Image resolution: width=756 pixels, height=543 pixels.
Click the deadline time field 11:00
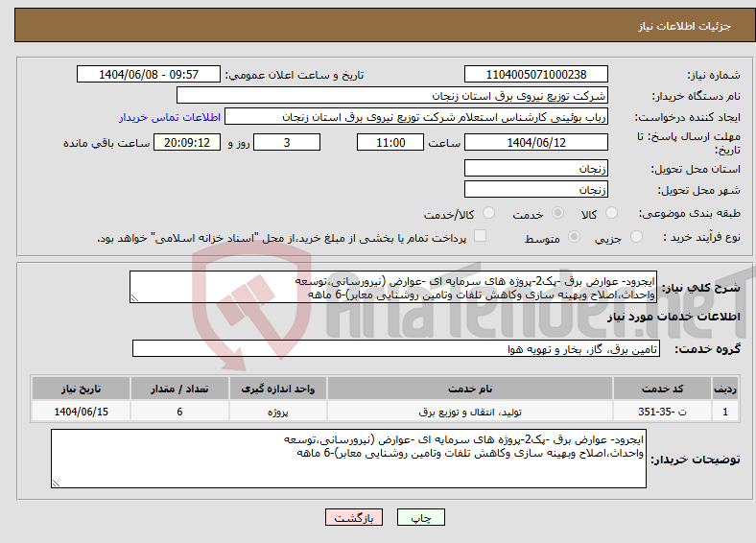coord(390,142)
